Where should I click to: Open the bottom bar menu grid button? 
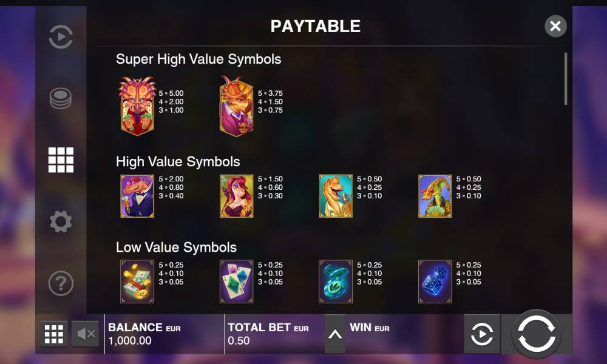[54, 334]
